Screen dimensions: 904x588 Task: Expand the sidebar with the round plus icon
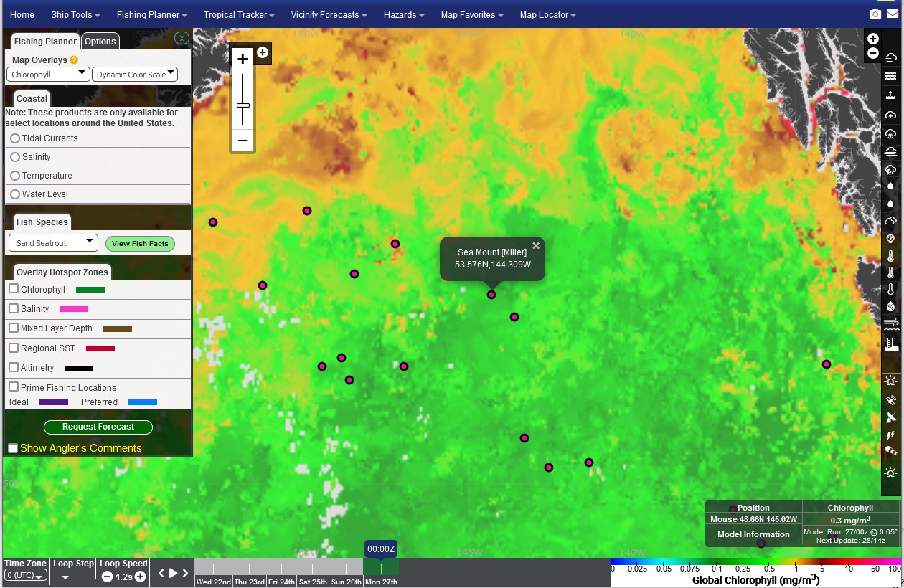coord(872,39)
